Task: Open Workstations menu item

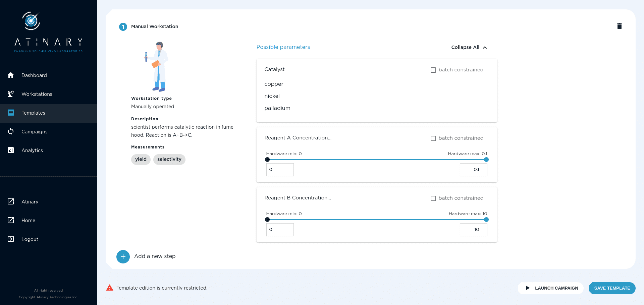Action: 49,94
